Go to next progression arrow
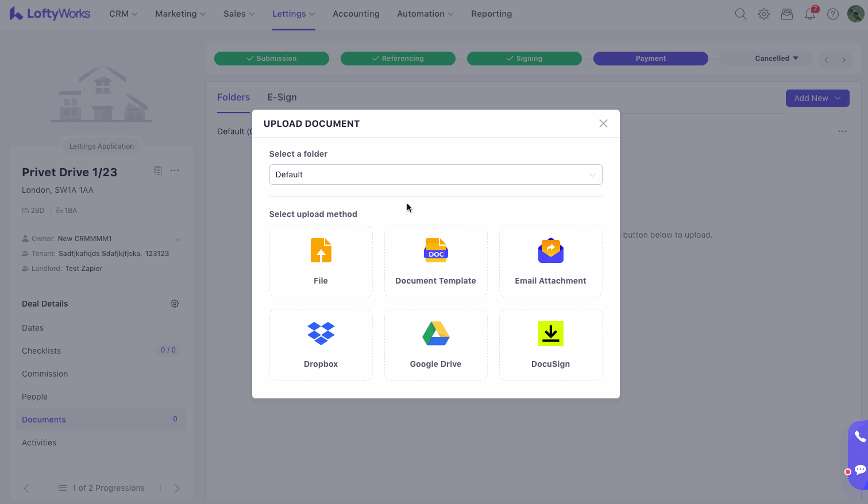This screenshot has height=504, width=868. pos(177,488)
